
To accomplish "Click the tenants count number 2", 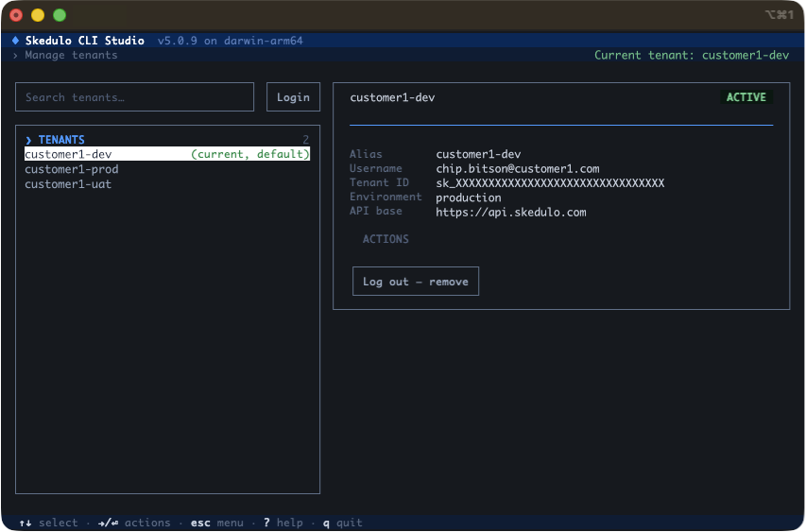I will (x=306, y=140).
